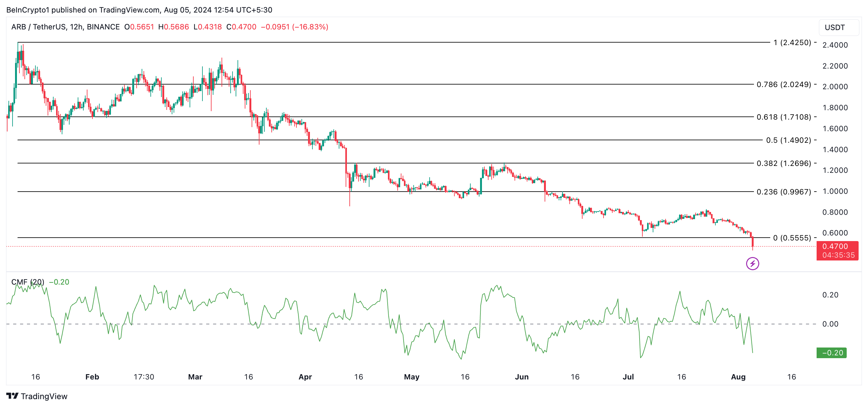Viewport: 868px width, 407px height.
Task: Click the TradingView logo
Action: (x=37, y=396)
